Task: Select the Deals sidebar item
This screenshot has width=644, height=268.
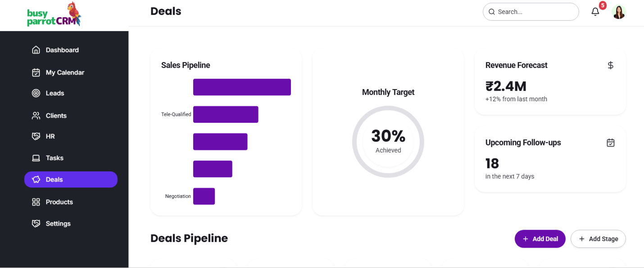Action: (x=71, y=179)
